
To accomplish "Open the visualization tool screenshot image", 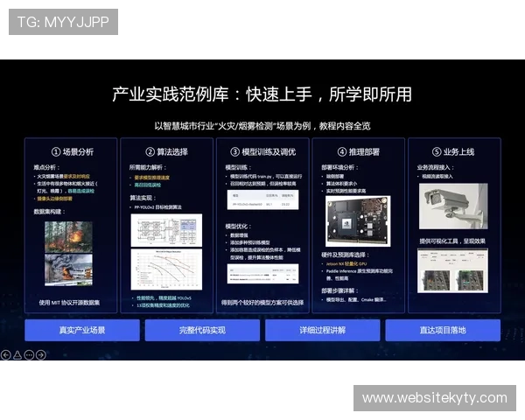I will coord(452,270).
